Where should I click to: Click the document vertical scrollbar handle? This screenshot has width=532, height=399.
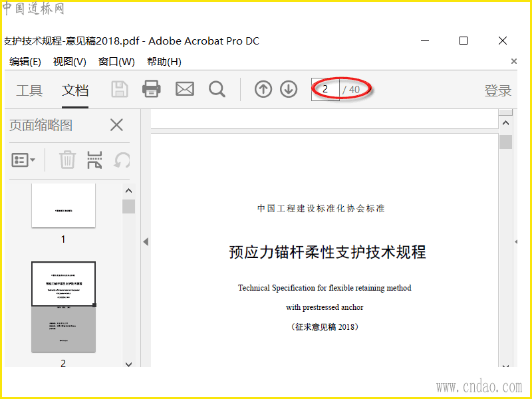coord(505,142)
